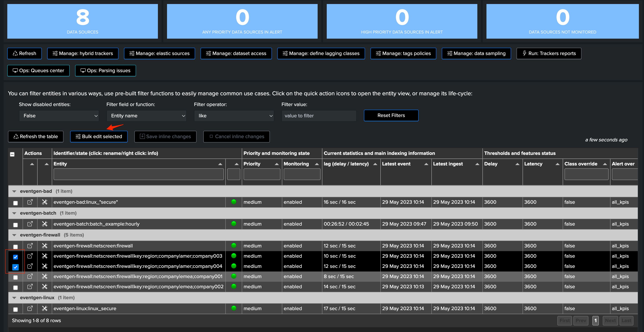Open entity view for eventgen-bad:linux_"secure"

tap(30, 202)
